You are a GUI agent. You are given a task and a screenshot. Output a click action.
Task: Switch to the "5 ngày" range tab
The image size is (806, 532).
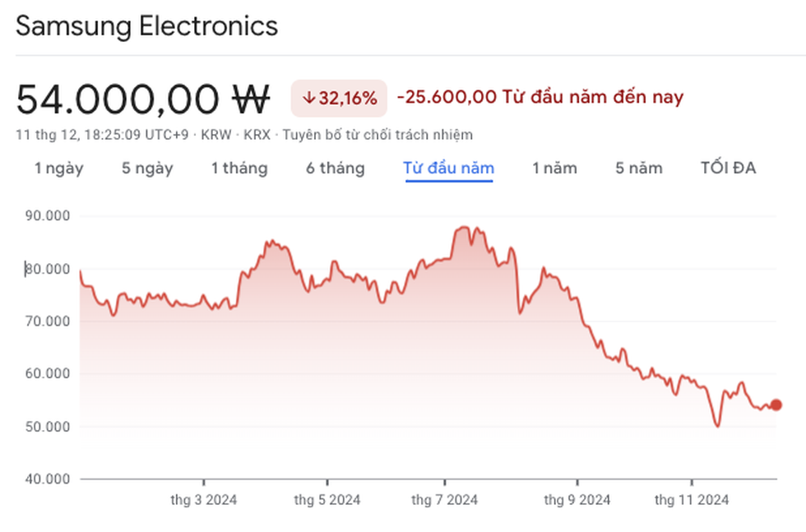click(x=147, y=169)
